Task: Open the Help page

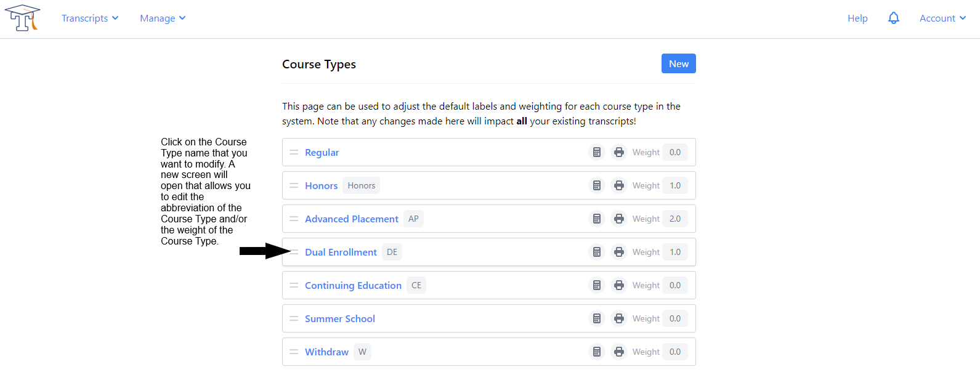Action: coord(857,18)
